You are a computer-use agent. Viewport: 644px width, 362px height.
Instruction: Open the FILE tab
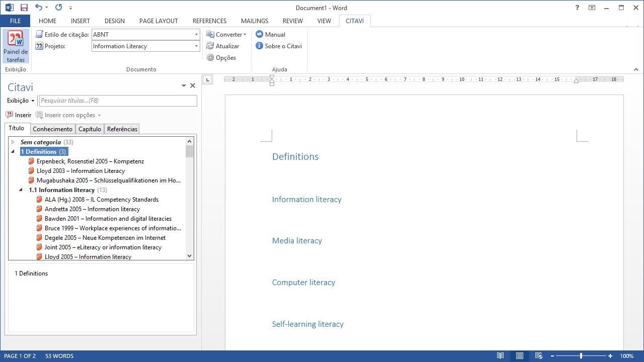click(x=15, y=21)
